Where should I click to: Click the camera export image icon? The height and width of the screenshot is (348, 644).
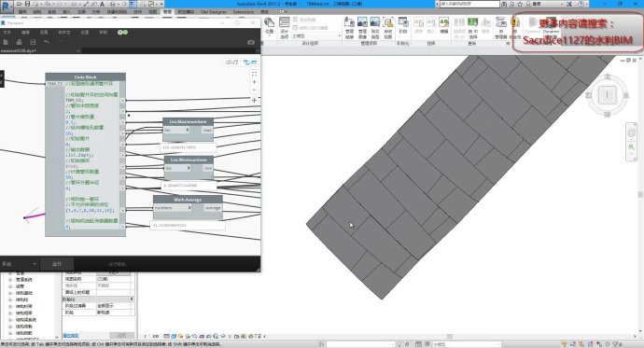tap(251, 42)
